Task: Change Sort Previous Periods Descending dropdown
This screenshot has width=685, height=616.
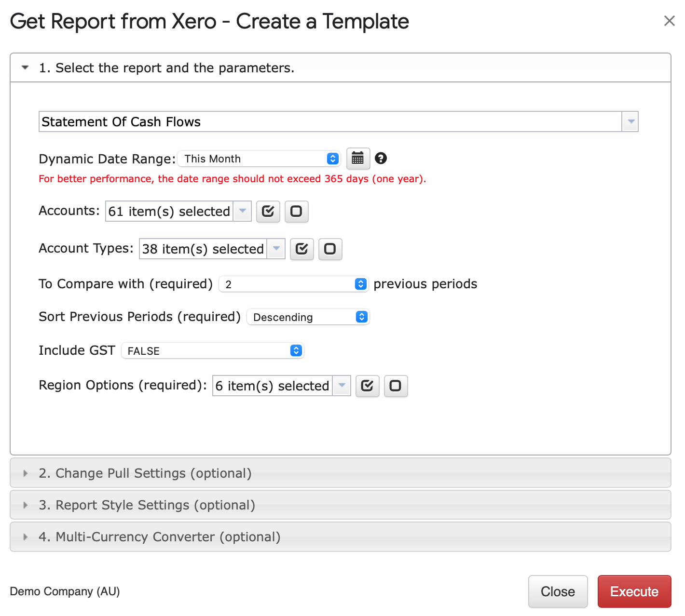Action: (308, 317)
